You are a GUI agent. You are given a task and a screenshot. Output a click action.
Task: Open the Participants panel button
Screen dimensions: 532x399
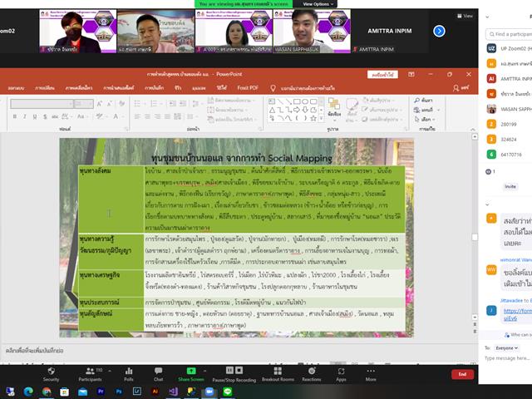point(90,374)
